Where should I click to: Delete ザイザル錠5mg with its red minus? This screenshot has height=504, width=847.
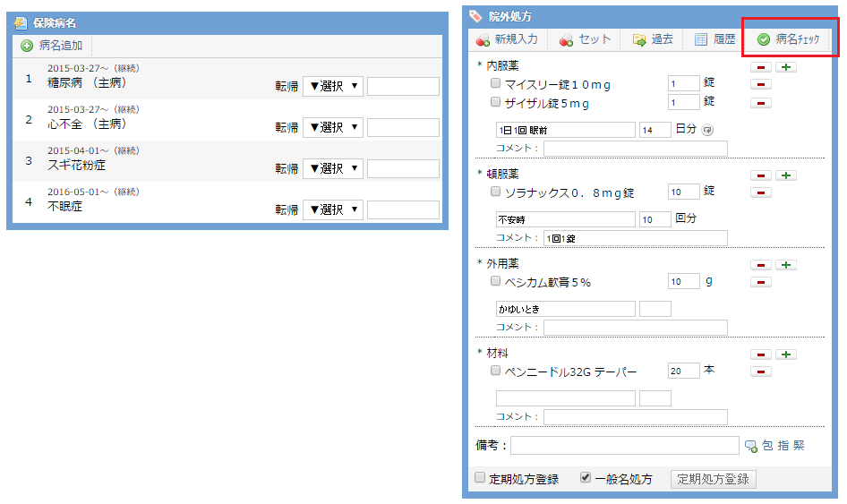coord(760,103)
